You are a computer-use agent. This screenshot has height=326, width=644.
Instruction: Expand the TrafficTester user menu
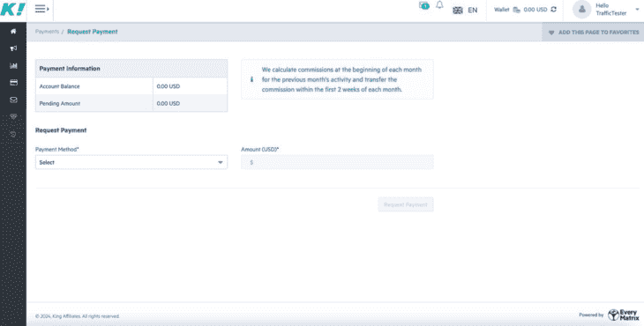point(606,10)
